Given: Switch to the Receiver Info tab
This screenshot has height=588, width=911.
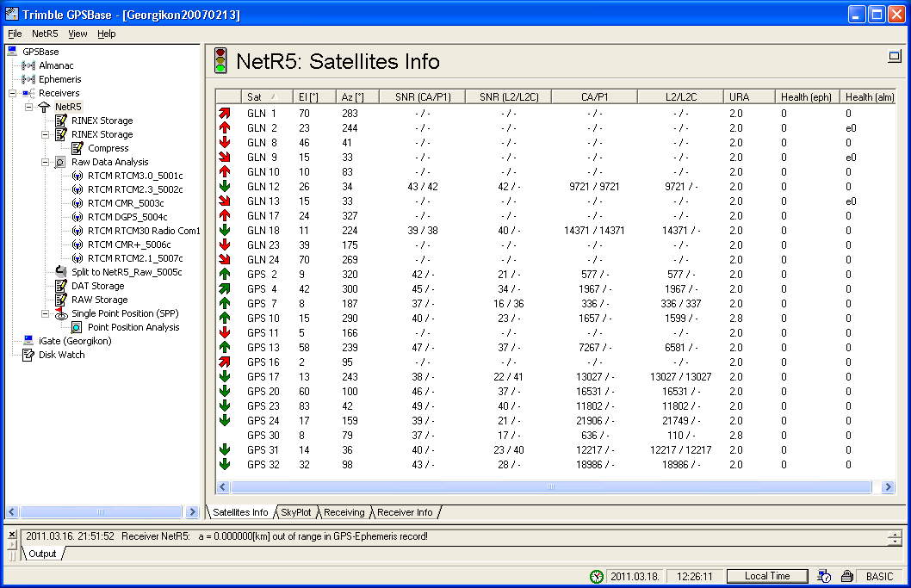Looking at the screenshot, I should click(405, 512).
